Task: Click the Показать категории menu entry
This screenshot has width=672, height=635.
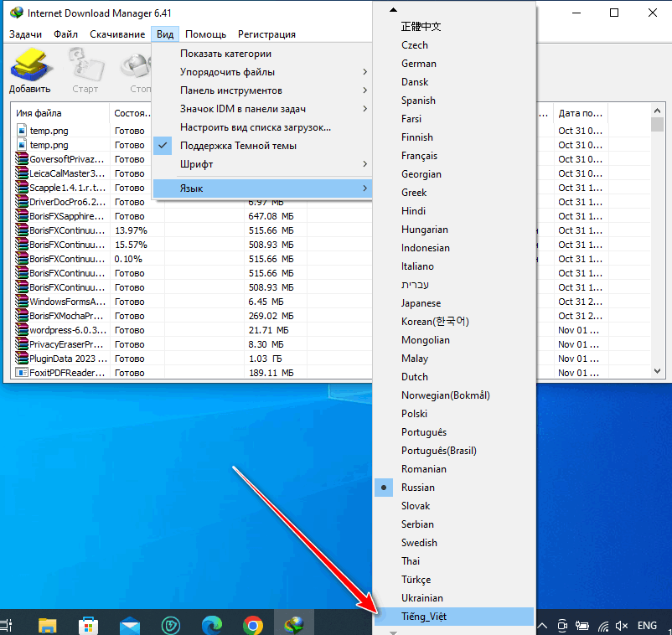Action: (225, 54)
